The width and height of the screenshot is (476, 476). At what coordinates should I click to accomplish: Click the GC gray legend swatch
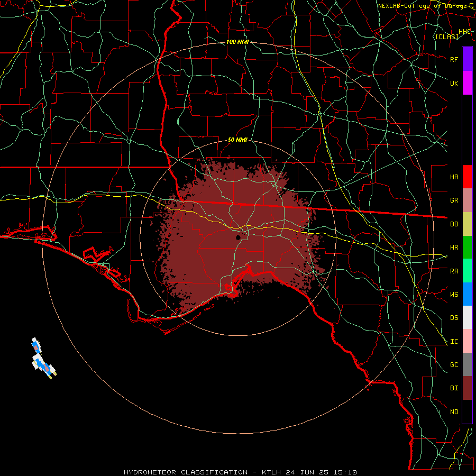point(467,364)
